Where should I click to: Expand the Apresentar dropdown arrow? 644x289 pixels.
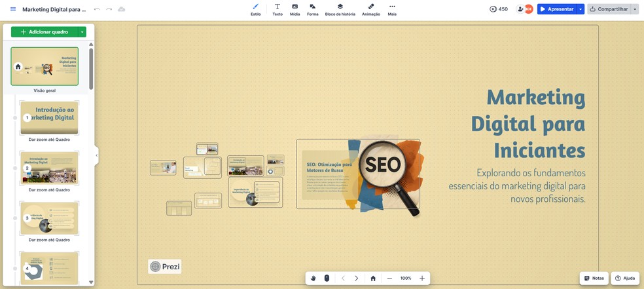[x=581, y=9]
